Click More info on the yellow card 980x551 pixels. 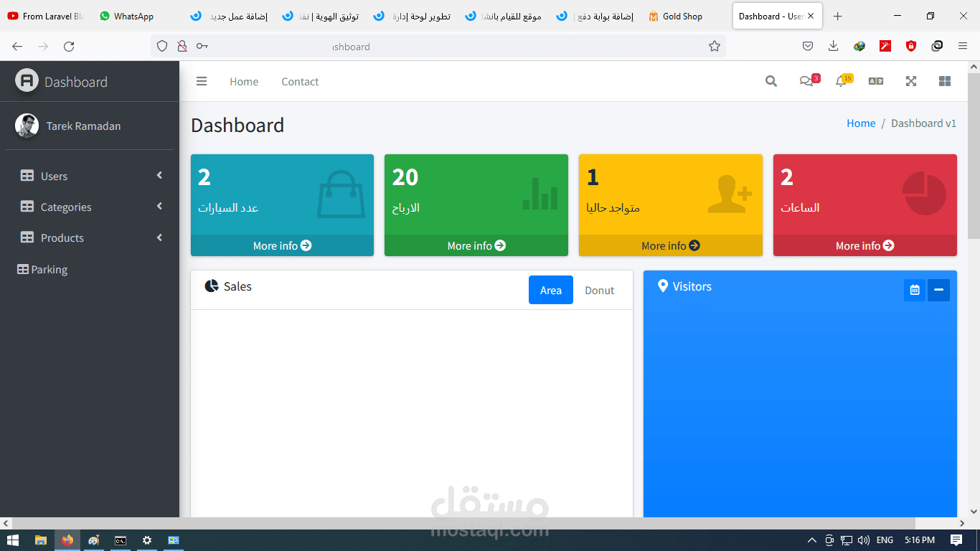point(671,245)
